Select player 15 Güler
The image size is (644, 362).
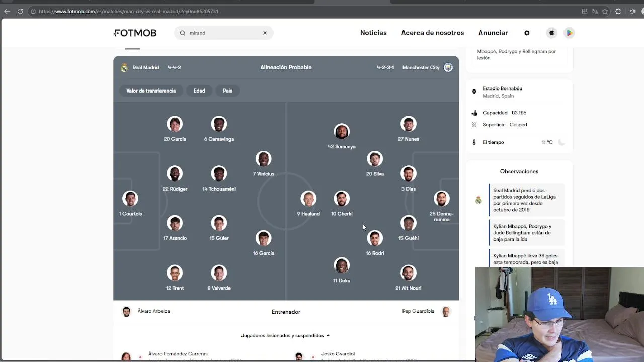[219, 228]
